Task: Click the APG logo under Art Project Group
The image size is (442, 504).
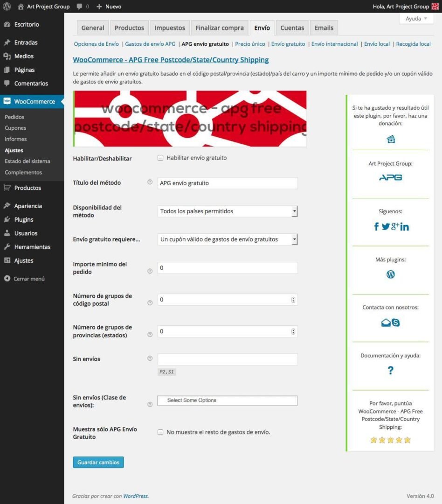Action: coord(391,177)
